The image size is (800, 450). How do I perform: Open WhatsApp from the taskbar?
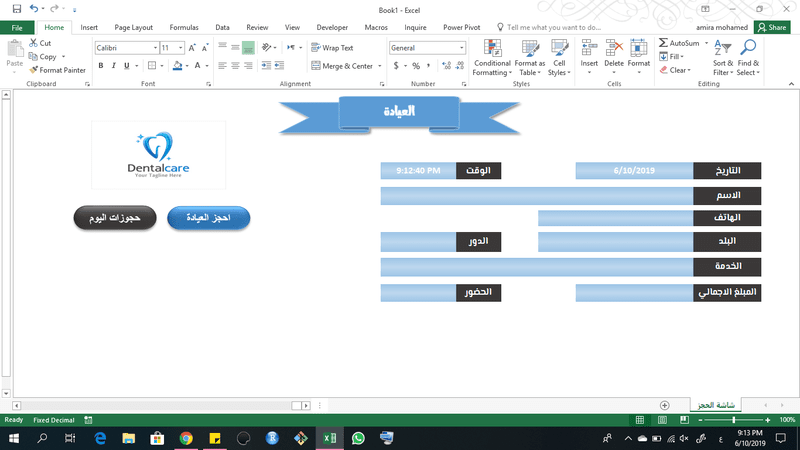click(358, 438)
